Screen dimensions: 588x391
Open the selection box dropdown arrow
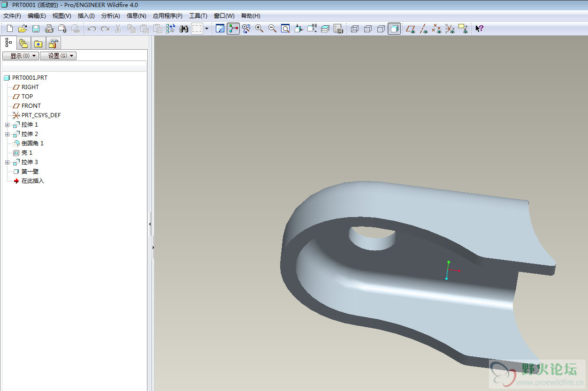point(206,29)
